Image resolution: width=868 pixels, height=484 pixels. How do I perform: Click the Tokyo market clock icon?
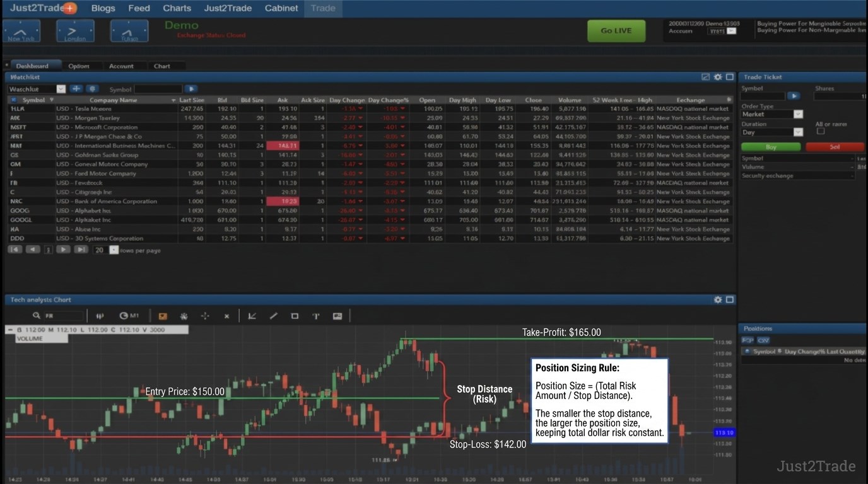pos(129,31)
